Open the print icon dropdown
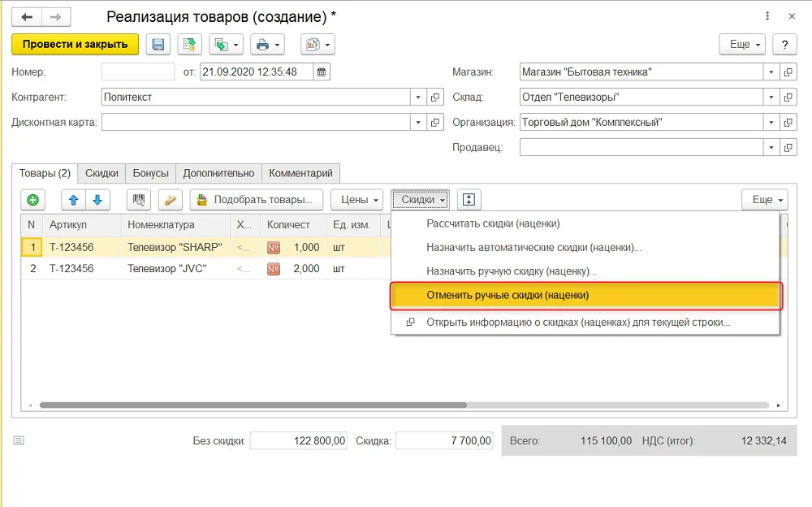 [268, 45]
